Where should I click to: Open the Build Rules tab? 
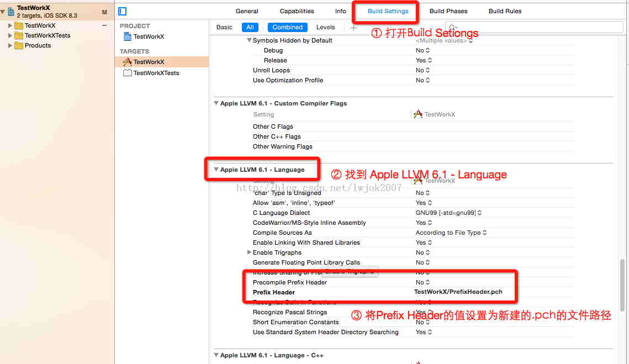pyautogui.click(x=505, y=11)
